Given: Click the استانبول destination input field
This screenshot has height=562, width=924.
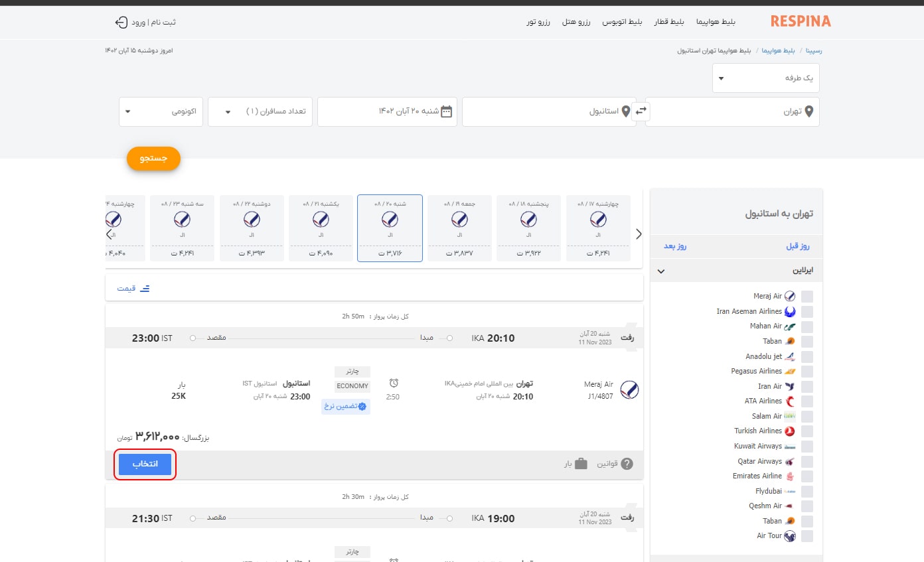Looking at the screenshot, I should pos(546,111).
